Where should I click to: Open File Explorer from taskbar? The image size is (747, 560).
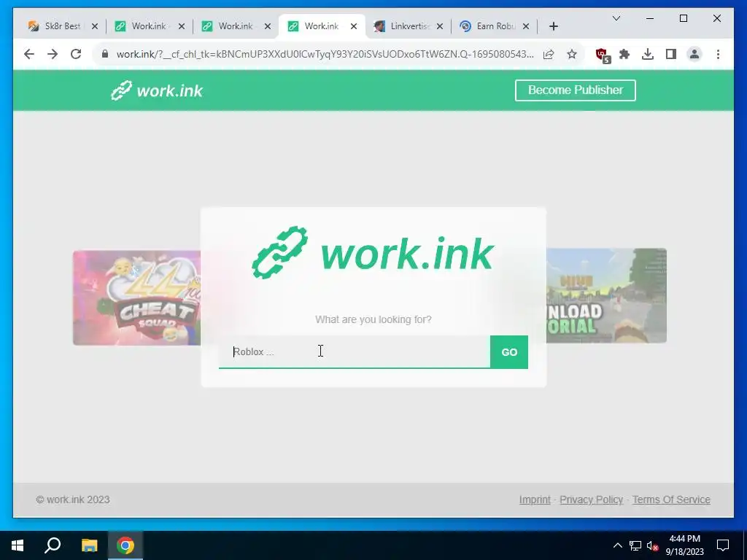[x=89, y=545]
